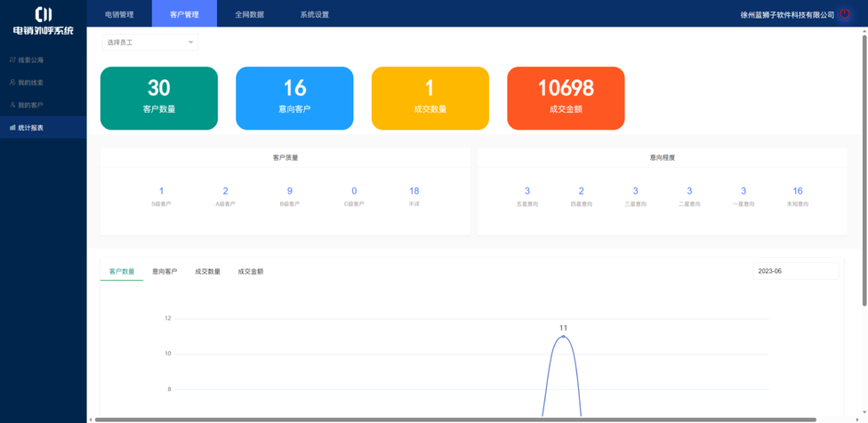This screenshot has height=423, width=868.
Task: Open the 2023-06 month picker
Action: coord(795,271)
